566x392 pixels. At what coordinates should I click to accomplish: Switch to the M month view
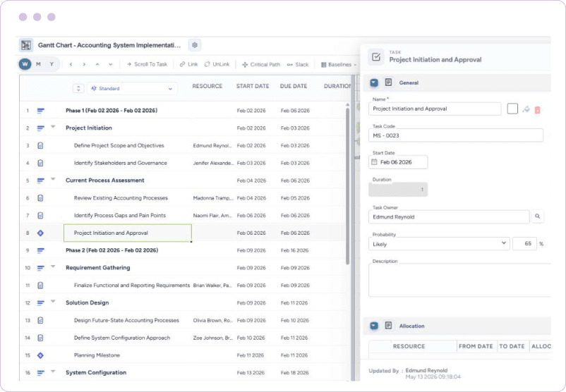click(38, 64)
